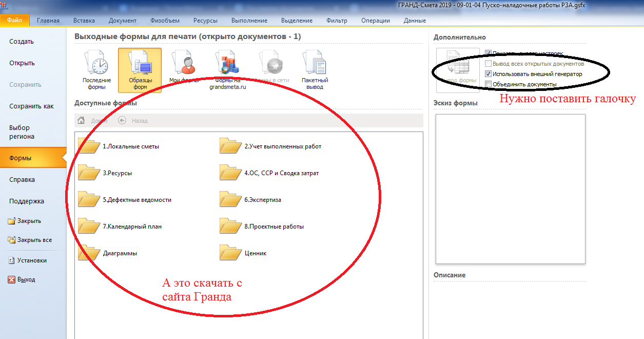
Task: Switch to the Документ ribbon tab
Action: point(123,21)
